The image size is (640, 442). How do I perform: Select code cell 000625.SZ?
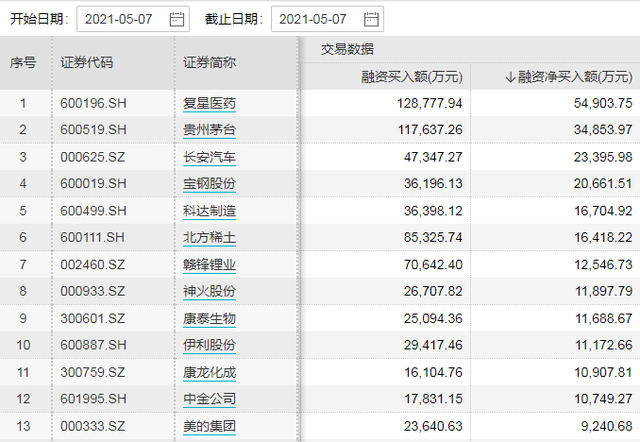click(93, 157)
